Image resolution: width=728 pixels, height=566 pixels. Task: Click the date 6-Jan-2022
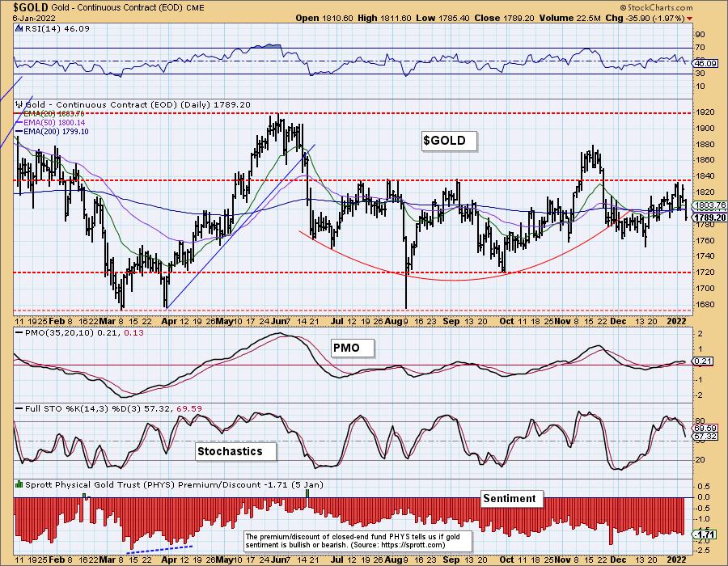pyautogui.click(x=34, y=18)
